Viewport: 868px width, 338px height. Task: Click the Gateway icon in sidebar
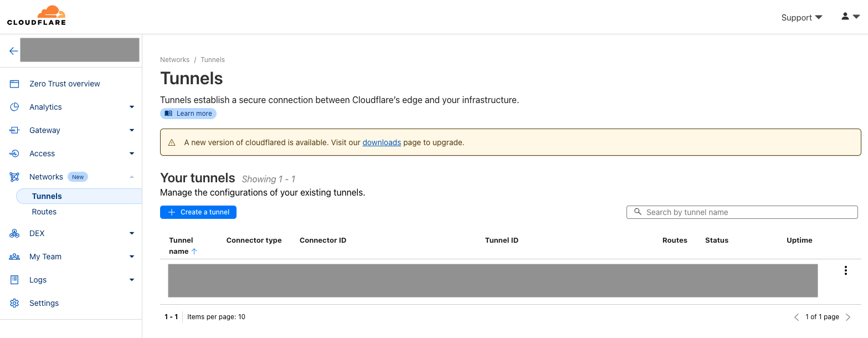(x=14, y=130)
